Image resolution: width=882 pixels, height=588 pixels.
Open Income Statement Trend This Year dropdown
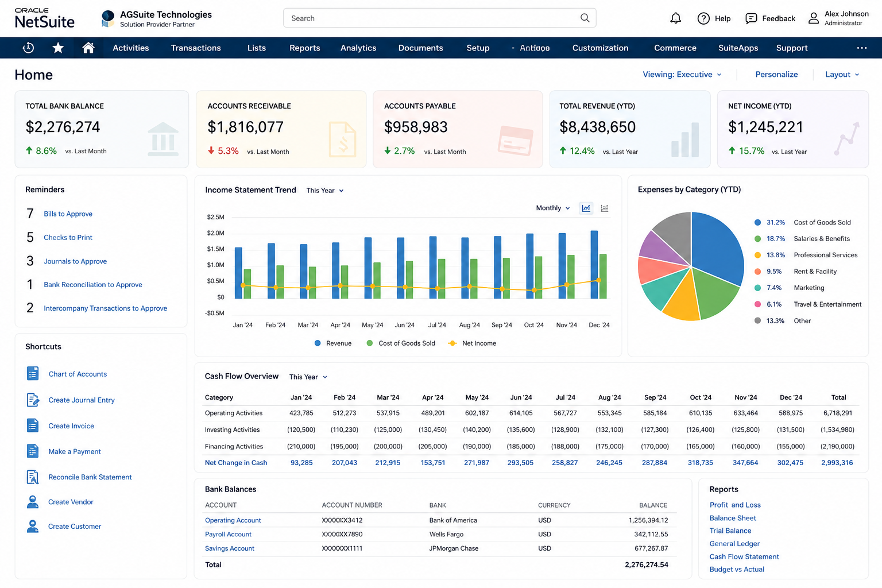(x=325, y=191)
